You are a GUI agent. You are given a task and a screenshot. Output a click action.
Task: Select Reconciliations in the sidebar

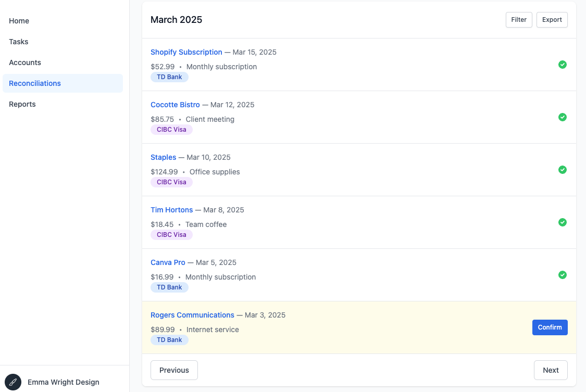tap(63, 83)
